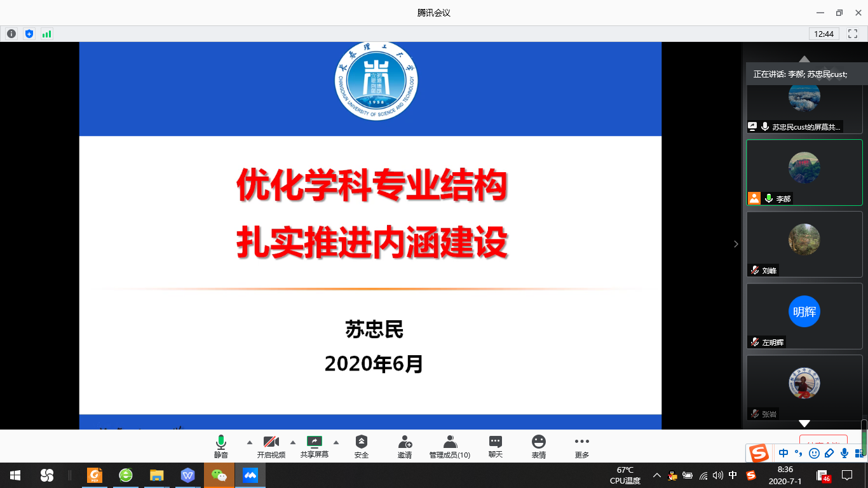Start sharing with 共享屏幕 icon
868x488 pixels.
[x=315, y=446]
